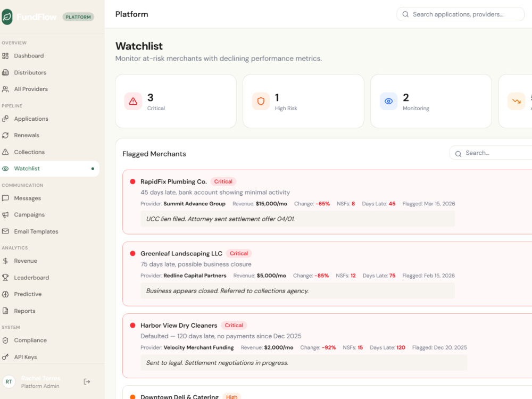Go to Distributors page
The height and width of the screenshot is (399, 532).
pos(49,72)
